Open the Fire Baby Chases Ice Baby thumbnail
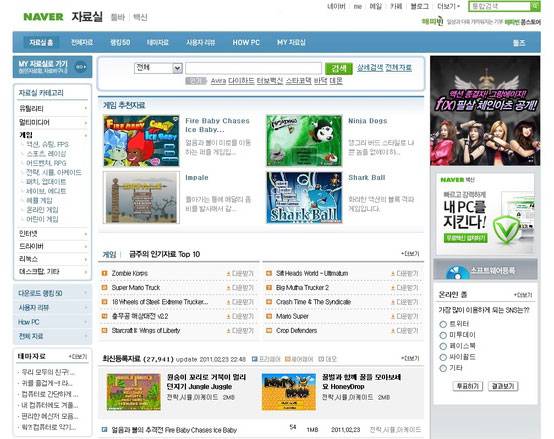Image resolution: width=554 pixels, height=439 pixels. click(x=141, y=141)
